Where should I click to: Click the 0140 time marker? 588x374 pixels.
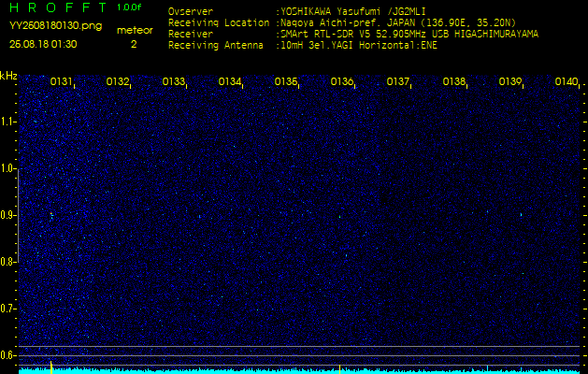[x=566, y=81]
